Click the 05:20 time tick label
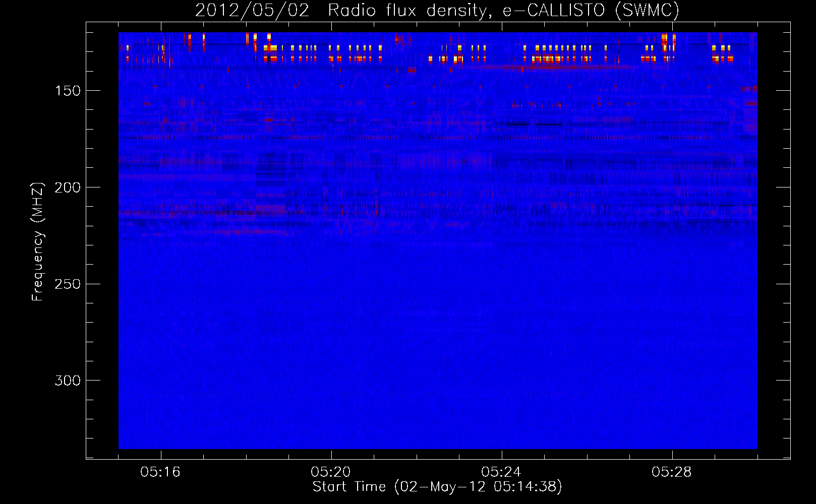 [331, 472]
